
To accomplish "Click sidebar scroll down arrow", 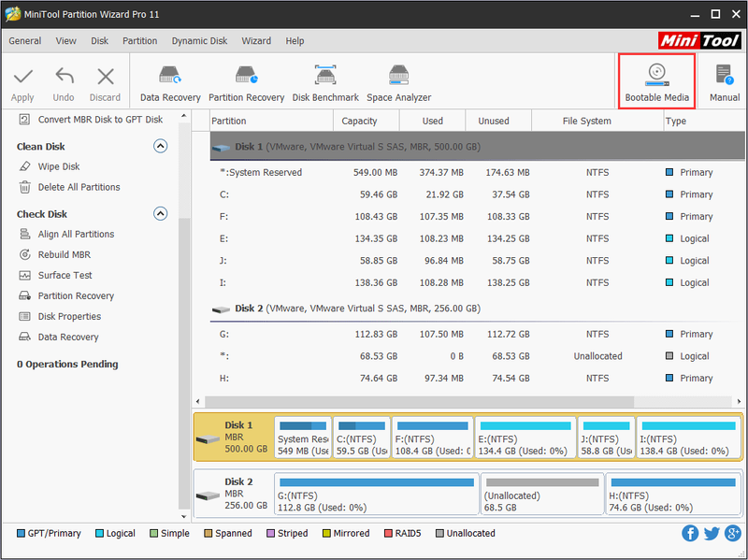I will click(183, 517).
